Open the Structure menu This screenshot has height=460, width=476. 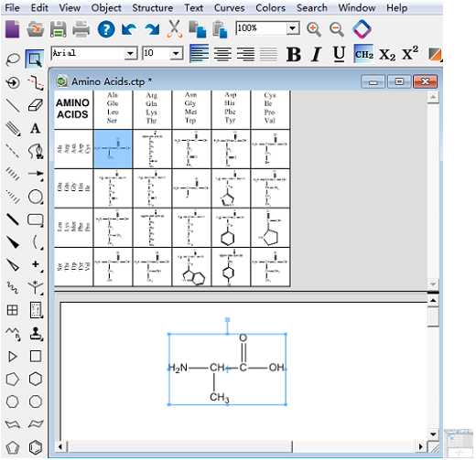tap(153, 7)
